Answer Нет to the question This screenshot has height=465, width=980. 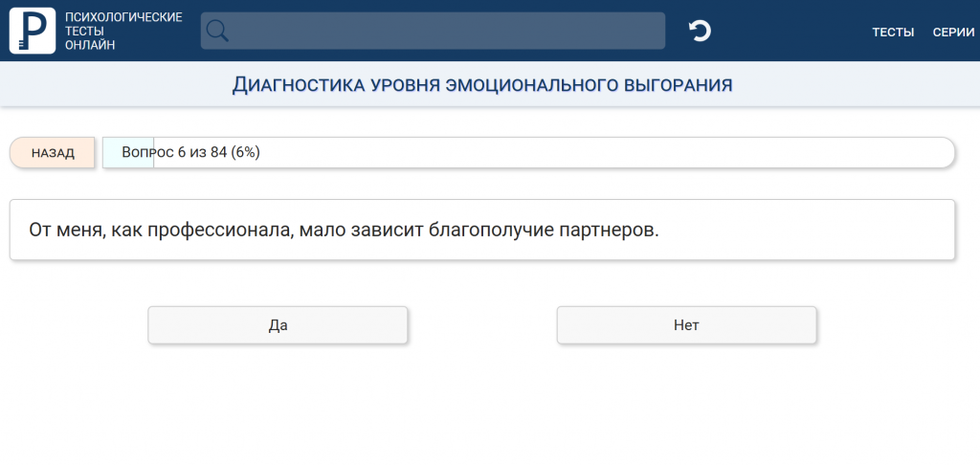(x=686, y=325)
